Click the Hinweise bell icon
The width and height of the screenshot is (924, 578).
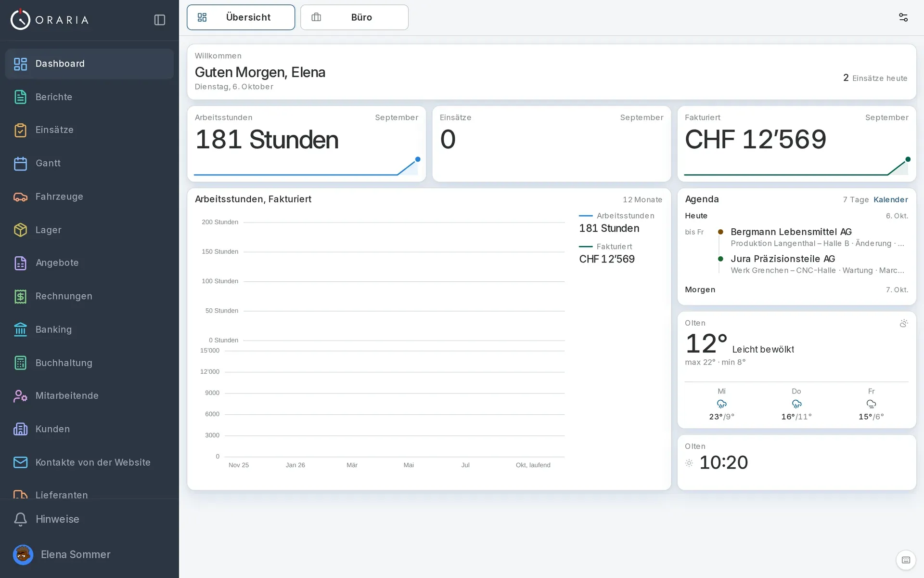(20, 519)
